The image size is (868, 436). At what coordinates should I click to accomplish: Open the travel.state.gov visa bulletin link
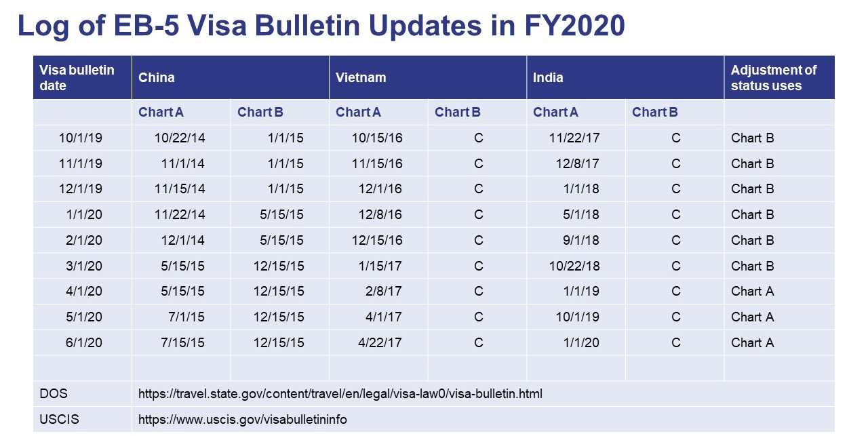coord(340,393)
